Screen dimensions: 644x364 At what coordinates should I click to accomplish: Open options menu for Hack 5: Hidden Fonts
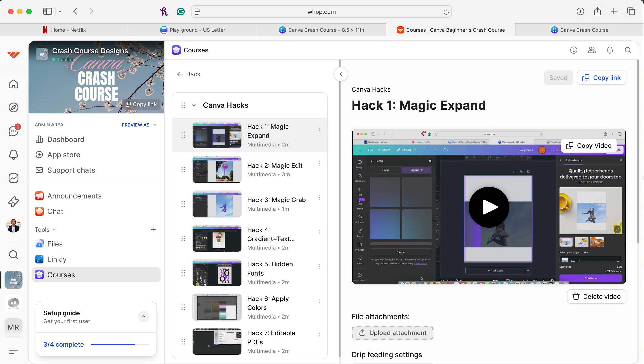tap(319, 266)
